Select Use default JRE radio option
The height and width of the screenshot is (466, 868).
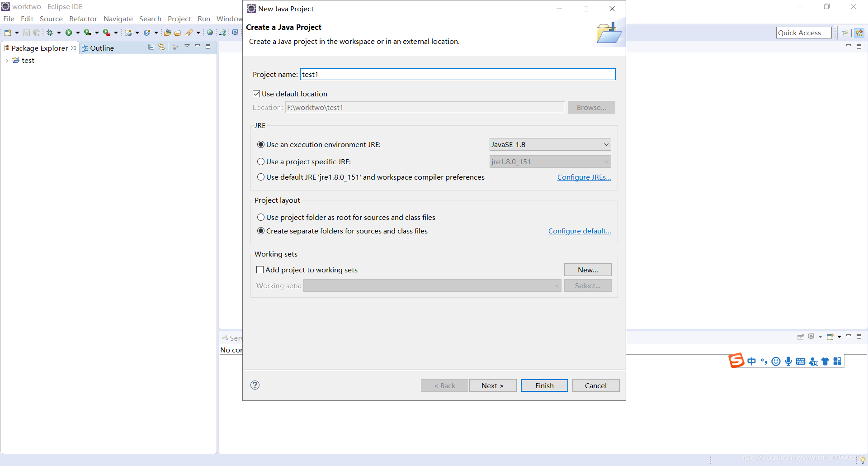(x=261, y=177)
